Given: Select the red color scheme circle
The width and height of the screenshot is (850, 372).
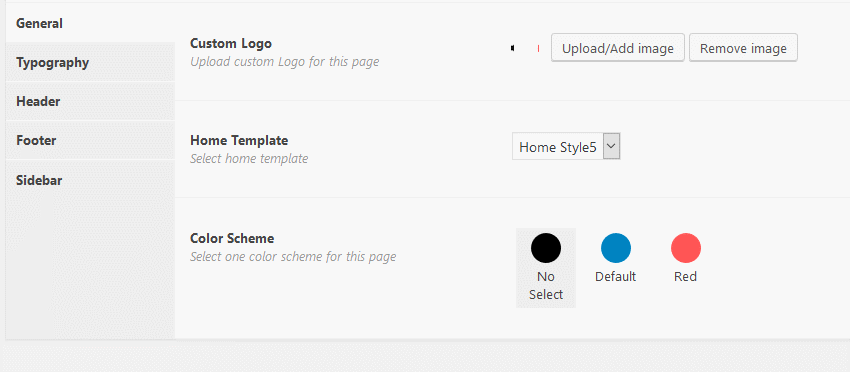Looking at the screenshot, I should click(686, 248).
